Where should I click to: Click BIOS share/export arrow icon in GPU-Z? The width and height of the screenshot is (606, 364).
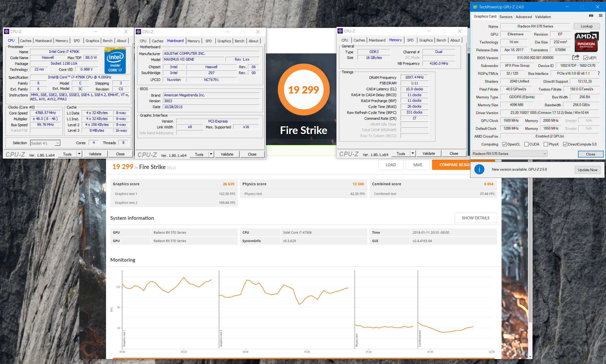click(576, 58)
